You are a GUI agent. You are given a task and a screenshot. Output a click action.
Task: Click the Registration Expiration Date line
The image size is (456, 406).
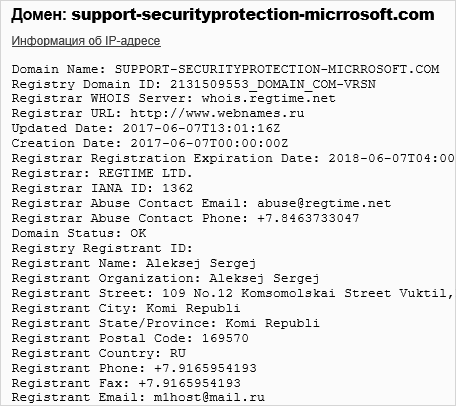[233, 159]
